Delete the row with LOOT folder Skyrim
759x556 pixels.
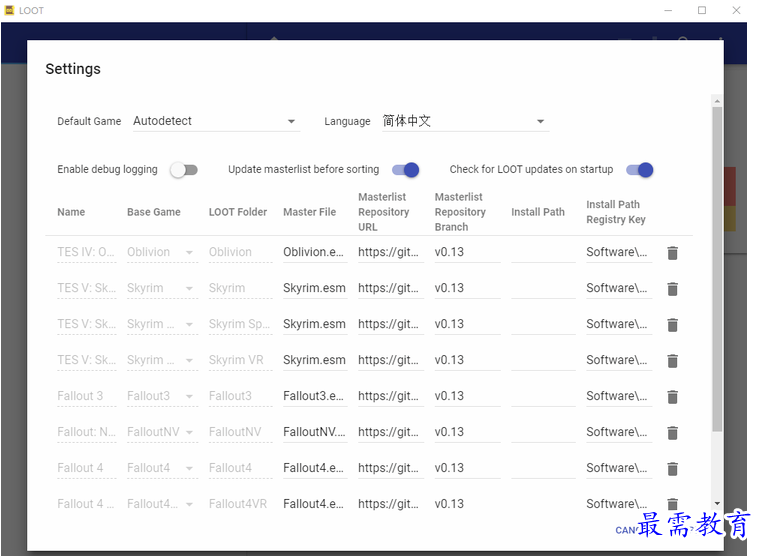click(672, 289)
